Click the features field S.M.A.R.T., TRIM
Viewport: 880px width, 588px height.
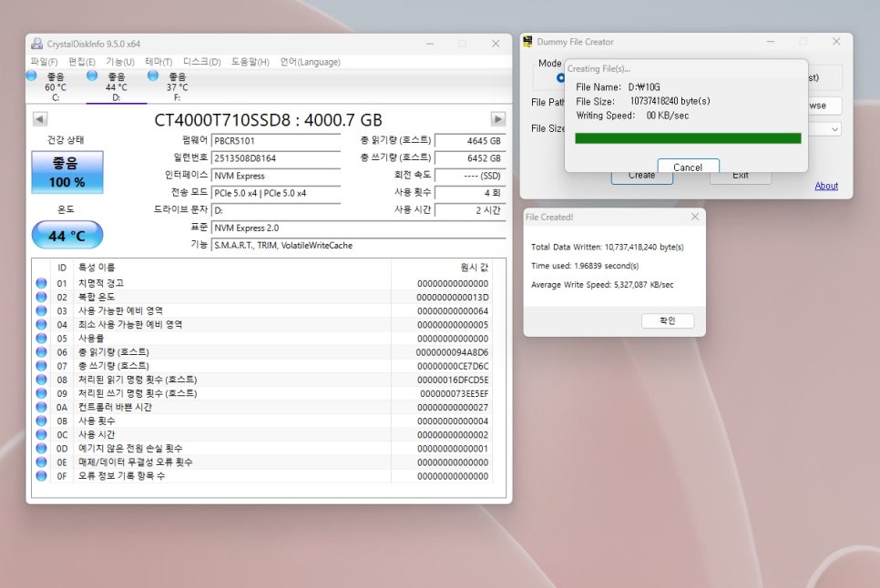click(358, 245)
